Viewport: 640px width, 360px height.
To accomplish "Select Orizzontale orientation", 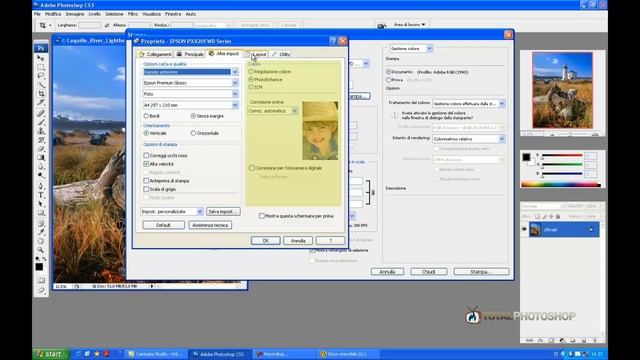I will click(193, 133).
